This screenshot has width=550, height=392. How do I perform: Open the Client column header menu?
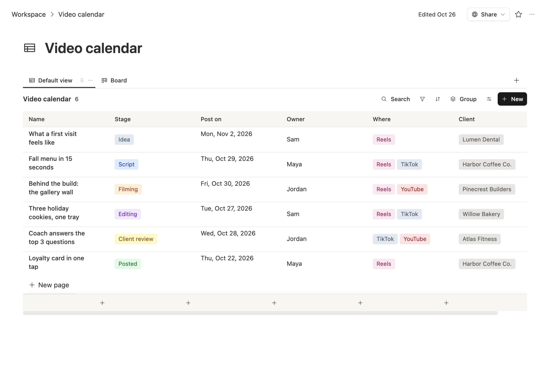(467, 119)
